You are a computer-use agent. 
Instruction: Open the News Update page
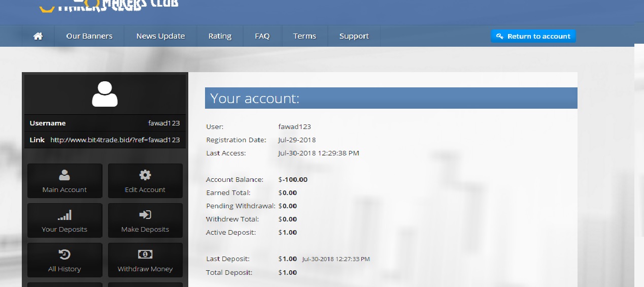click(160, 36)
